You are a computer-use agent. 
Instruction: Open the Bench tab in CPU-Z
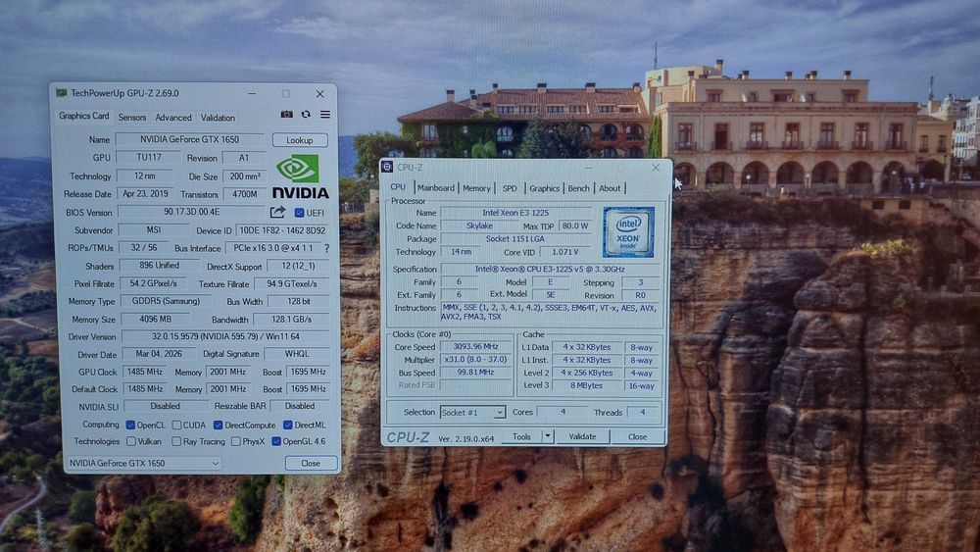[578, 188]
